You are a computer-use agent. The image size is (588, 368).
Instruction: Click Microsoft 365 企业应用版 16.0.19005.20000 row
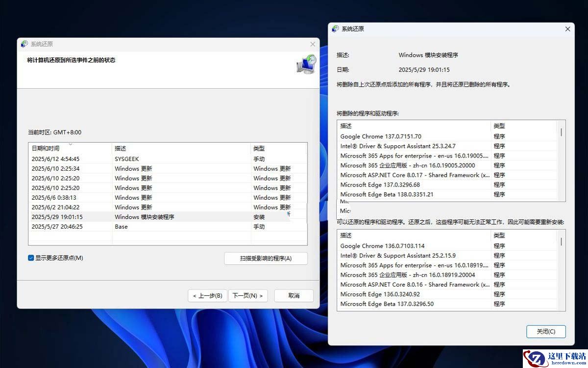click(x=447, y=165)
